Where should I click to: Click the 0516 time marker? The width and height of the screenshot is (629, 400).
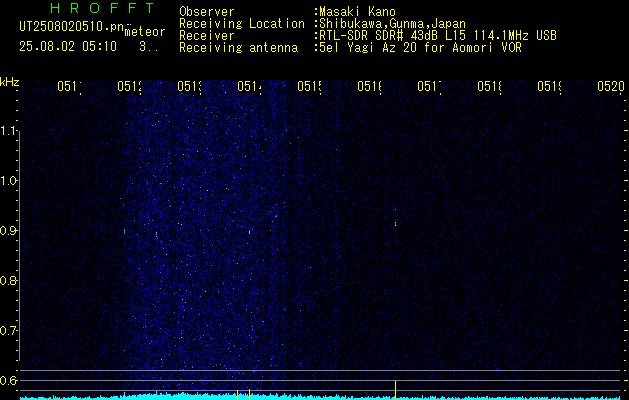point(369,86)
